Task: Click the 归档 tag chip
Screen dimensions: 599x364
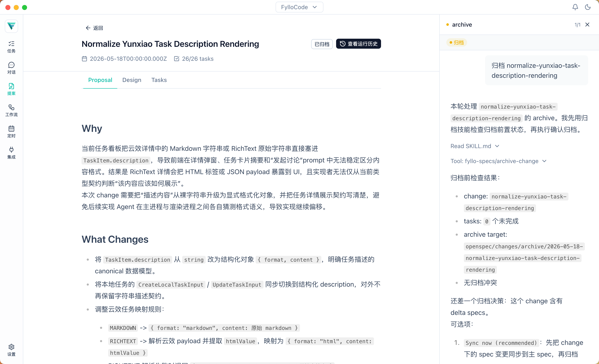Action: coord(457,43)
